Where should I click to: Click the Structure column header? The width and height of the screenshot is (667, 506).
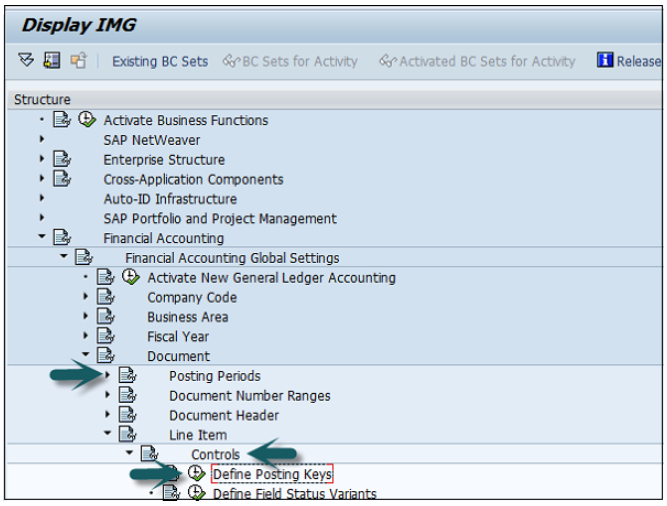point(43,99)
